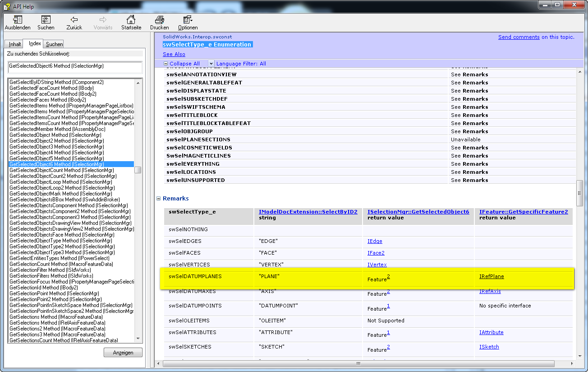The width and height of the screenshot is (588, 372).
Task: Click the API Help title bar icon
Action: (7, 6)
